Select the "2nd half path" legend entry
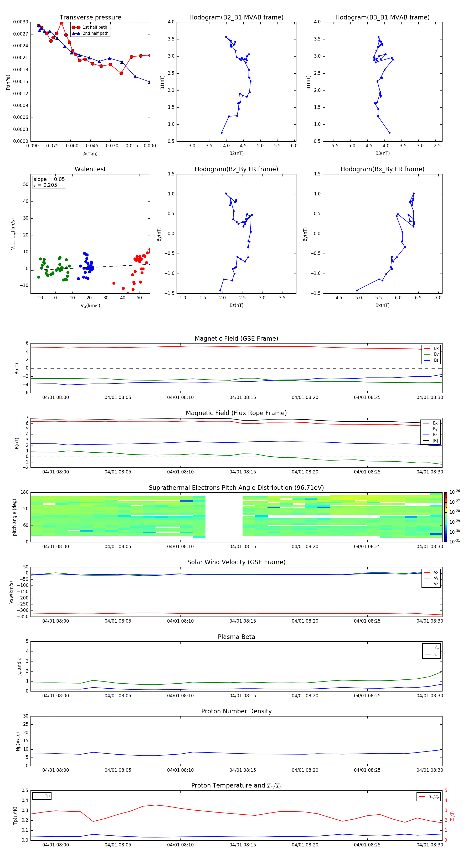 coord(91,33)
